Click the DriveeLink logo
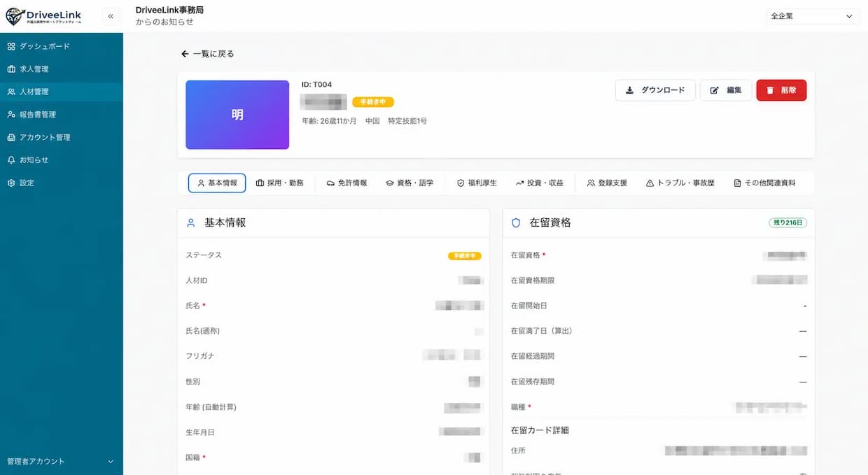 click(x=44, y=16)
